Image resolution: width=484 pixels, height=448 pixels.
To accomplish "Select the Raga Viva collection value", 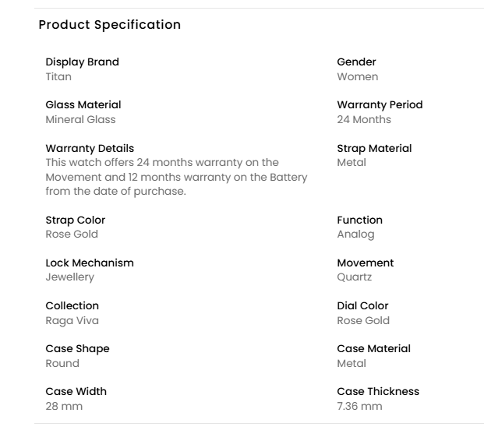I will click(x=72, y=320).
